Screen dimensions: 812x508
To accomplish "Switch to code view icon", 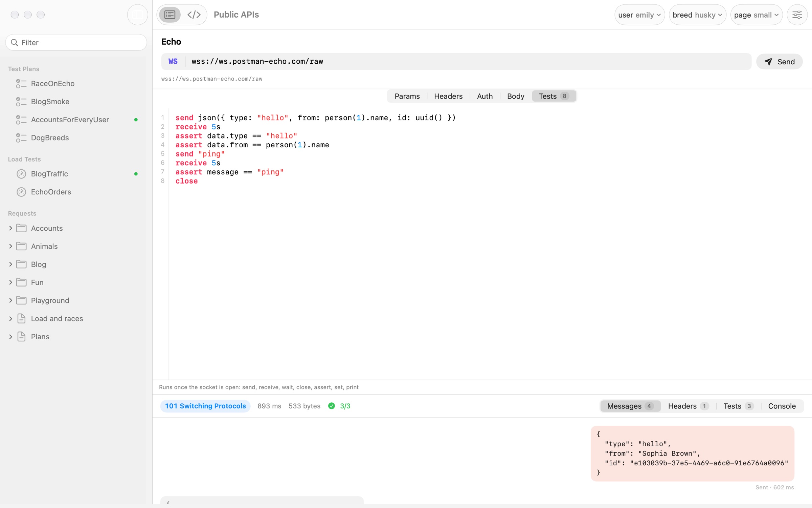I will (194, 15).
